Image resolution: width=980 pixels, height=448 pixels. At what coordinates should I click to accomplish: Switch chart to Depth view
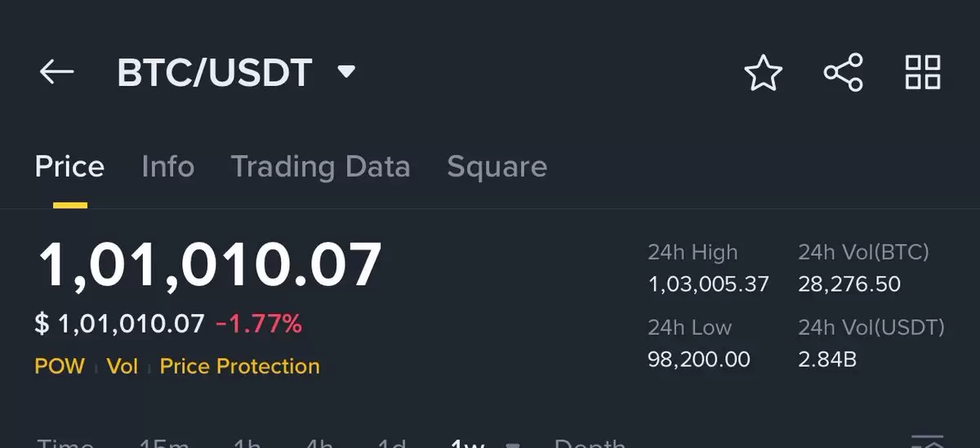590,444
